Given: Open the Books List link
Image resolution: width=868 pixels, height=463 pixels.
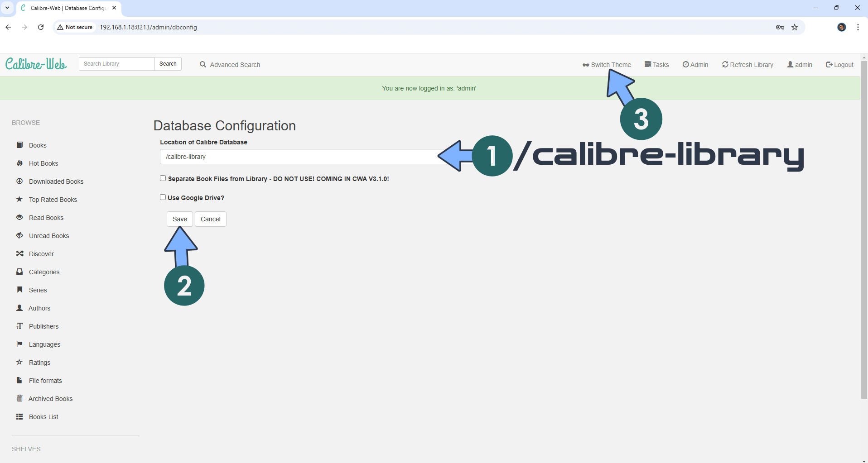Looking at the screenshot, I should pos(43,417).
